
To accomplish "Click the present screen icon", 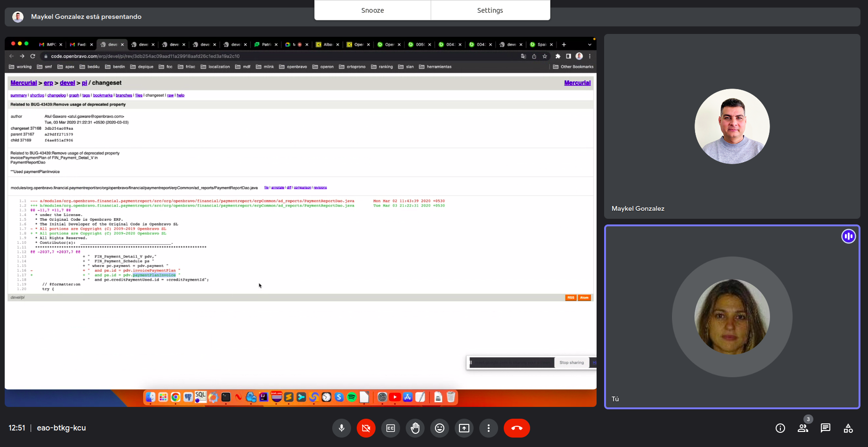I will click(464, 428).
